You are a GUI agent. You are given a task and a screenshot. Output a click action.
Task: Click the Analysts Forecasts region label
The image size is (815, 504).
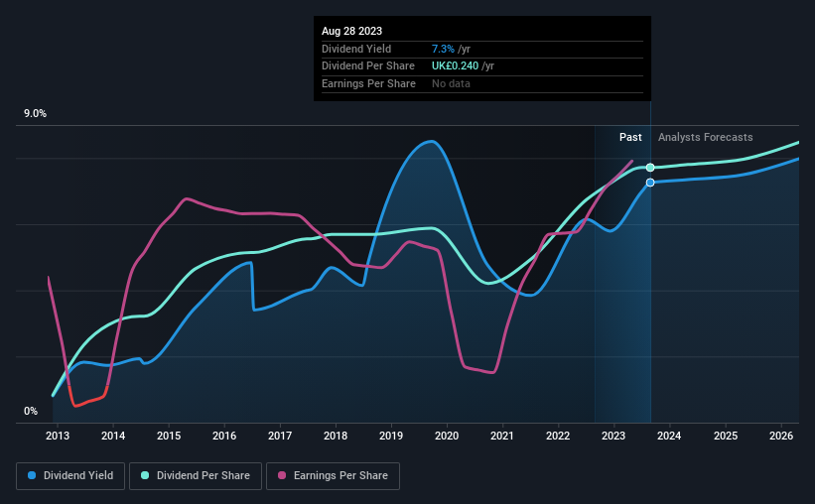tap(706, 137)
